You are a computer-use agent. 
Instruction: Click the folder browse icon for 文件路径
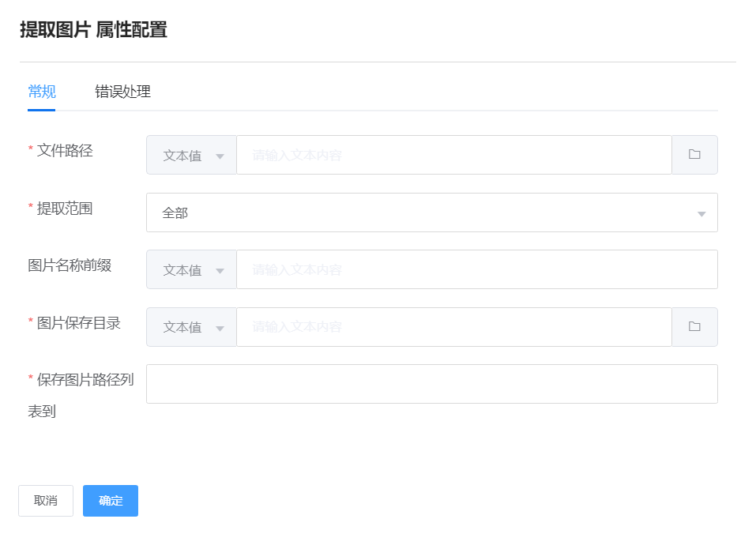coord(694,155)
